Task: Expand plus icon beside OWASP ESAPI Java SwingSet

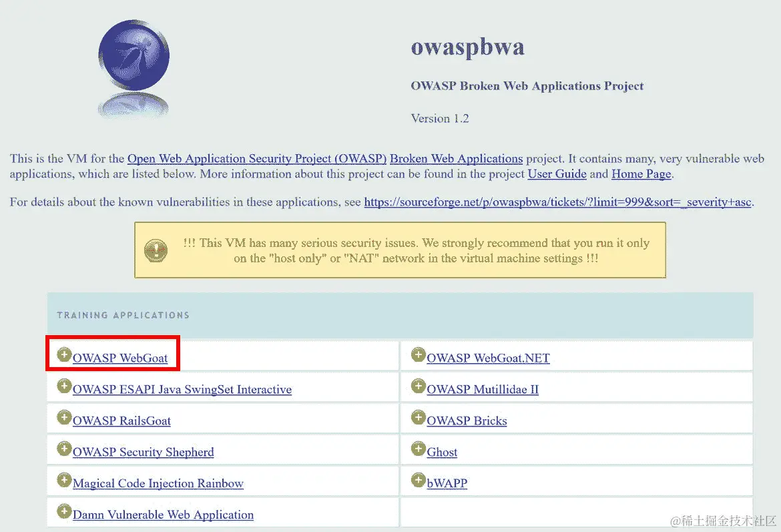Action: pyautogui.click(x=64, y=386)
